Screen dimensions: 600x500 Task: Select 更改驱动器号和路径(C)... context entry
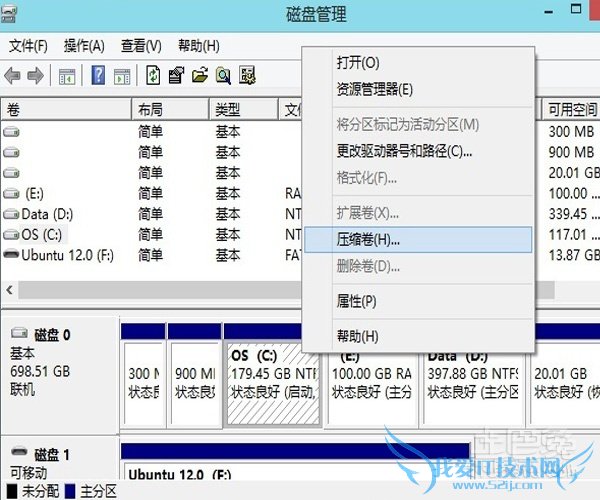pos(418,151)
